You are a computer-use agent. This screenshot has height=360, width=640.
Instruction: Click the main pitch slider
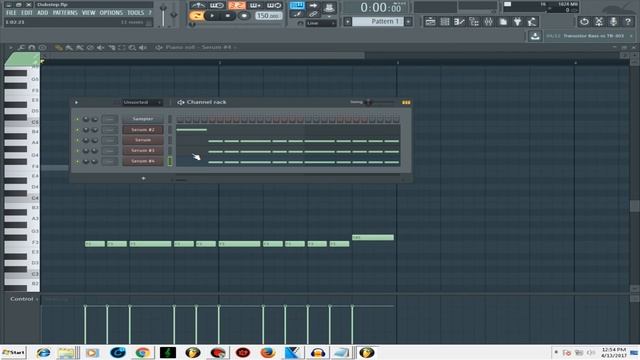tap(174, 15)
